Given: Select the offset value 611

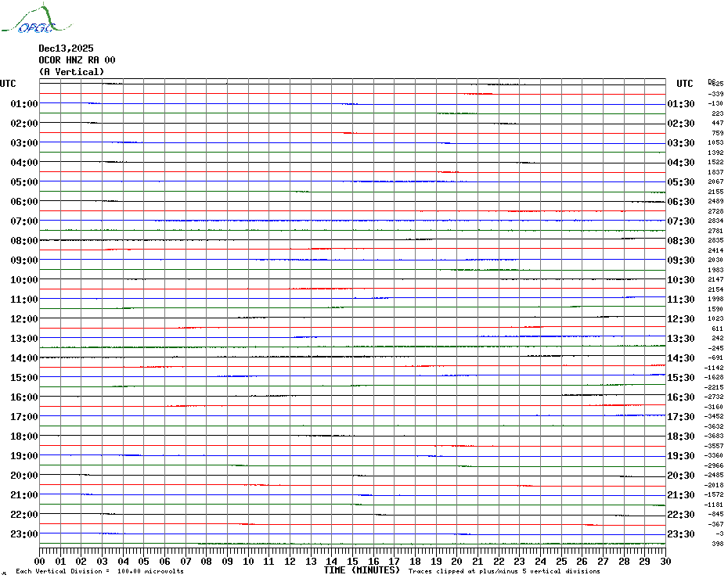Looking at the screenshot, I should coord(718,329).
